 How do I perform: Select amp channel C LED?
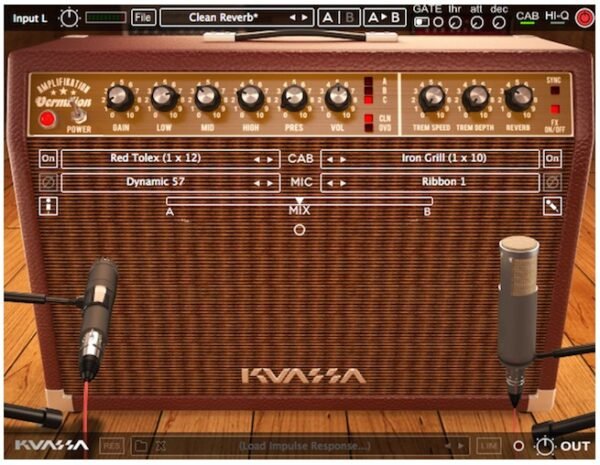tap(368, 100)
